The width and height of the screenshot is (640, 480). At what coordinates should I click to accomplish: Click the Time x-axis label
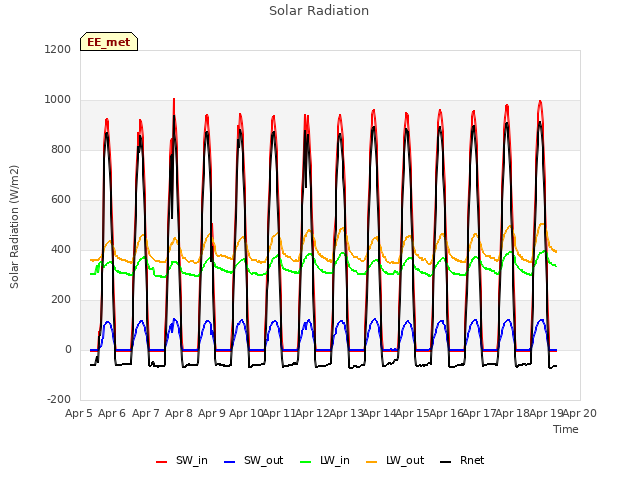point(566,429)
